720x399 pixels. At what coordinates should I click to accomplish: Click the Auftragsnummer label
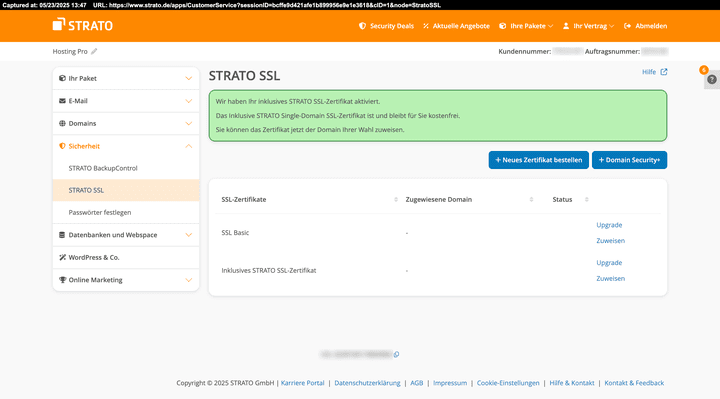click(x=612, y=51)
